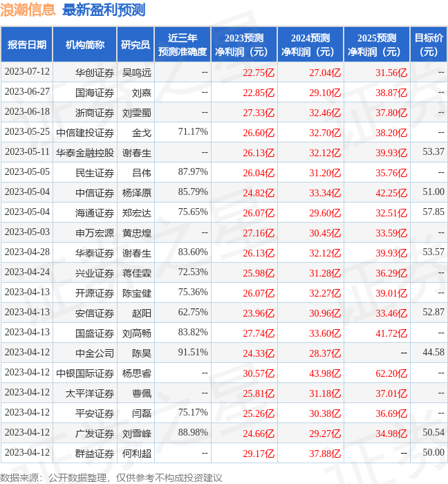Screen dimensions: 448x484
Task: Click the 75.17% accuracy value
Action: coord(193,413)
